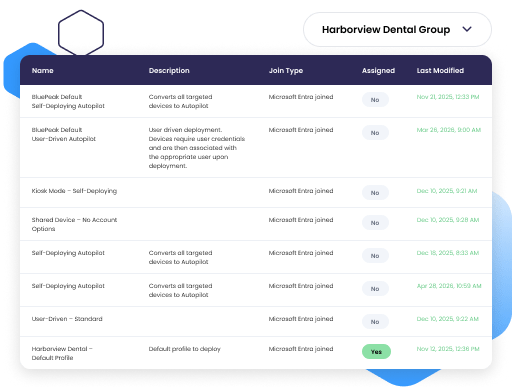Sort by the Join Type column header
512x387 pixels.
pyautogui.click(x=286, y=71)
